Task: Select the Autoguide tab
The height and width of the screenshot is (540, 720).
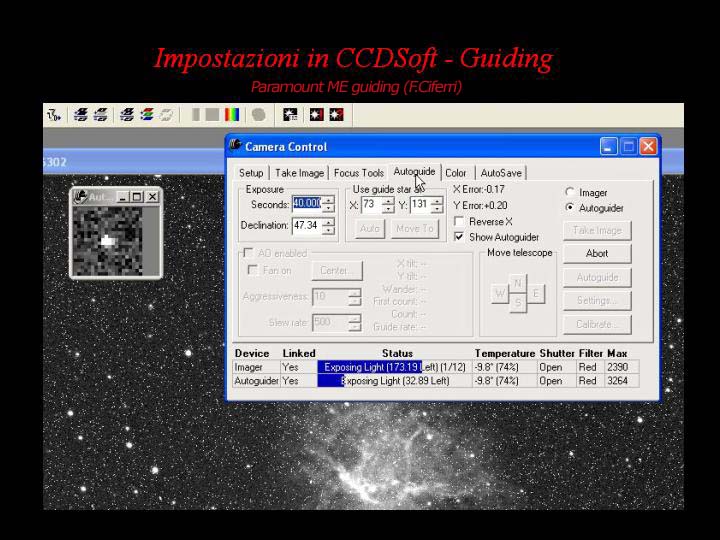Action: coord(415,172)
